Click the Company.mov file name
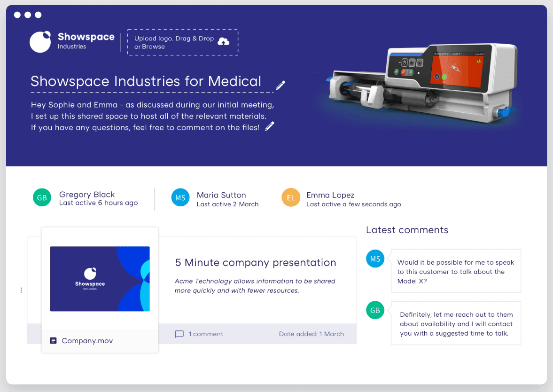 (87, 341)
